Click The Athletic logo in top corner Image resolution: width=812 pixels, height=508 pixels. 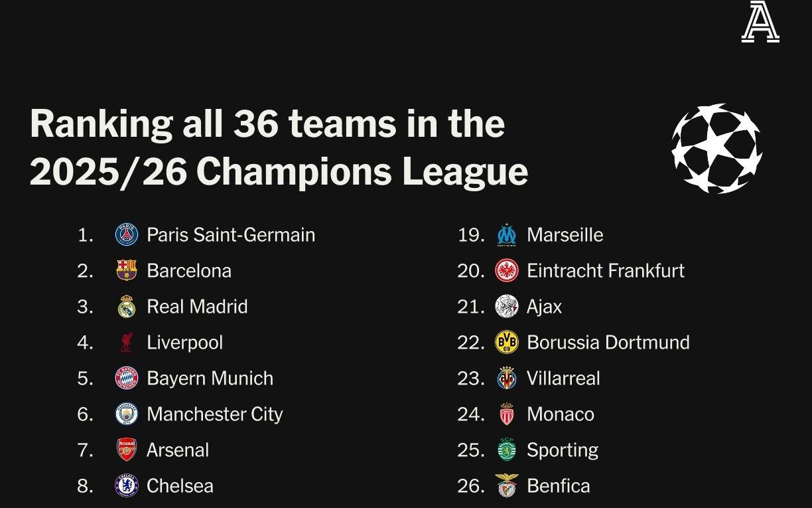pyautogui.click(x=760, y=23)
